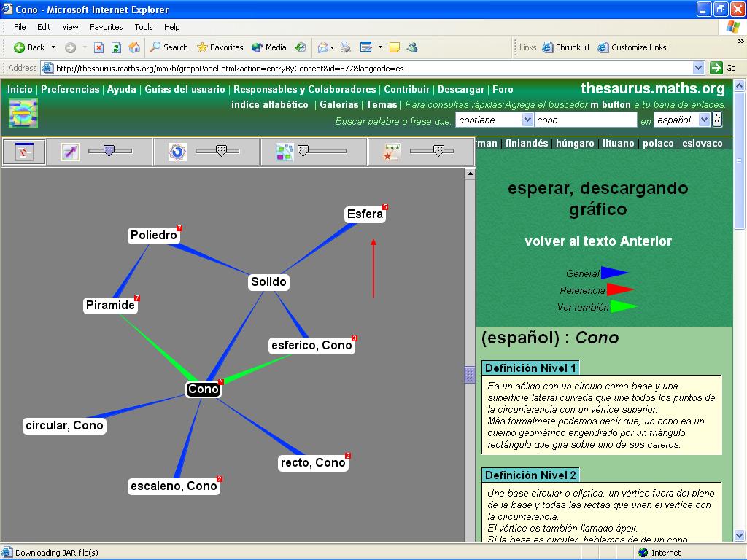The image size is (747, 560).
Task: Open the Favorites menu
Action: tap(106, 27)
